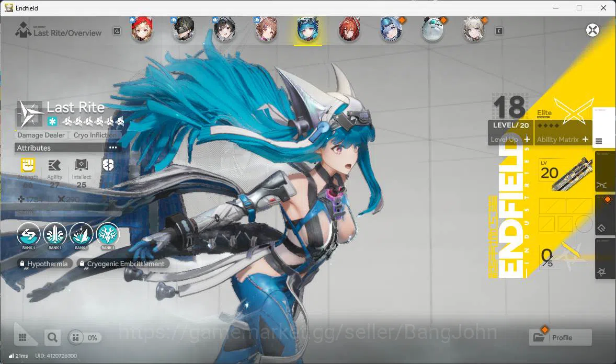Click the Attributes header bar

click(67, 148)
